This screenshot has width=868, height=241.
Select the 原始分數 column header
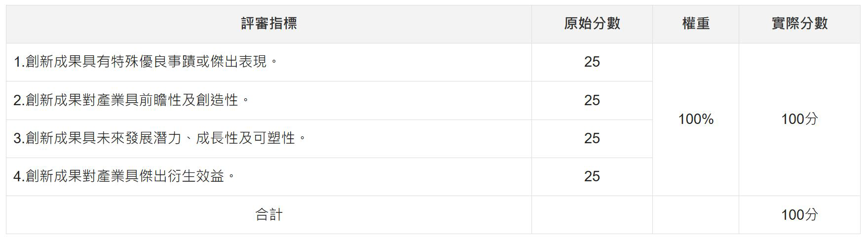pos(592,24)
